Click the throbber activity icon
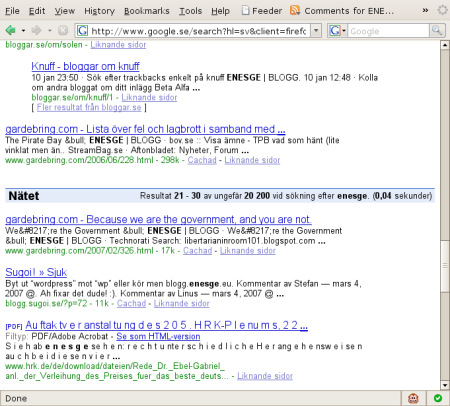This screenshot has width=450, height=406. pyautogui.click(x=442, y=10)
